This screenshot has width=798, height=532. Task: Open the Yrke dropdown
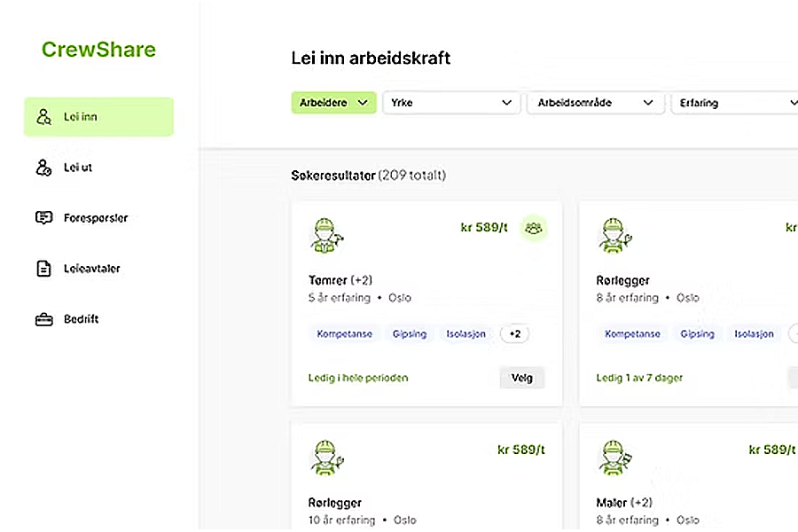coord(451,102)
